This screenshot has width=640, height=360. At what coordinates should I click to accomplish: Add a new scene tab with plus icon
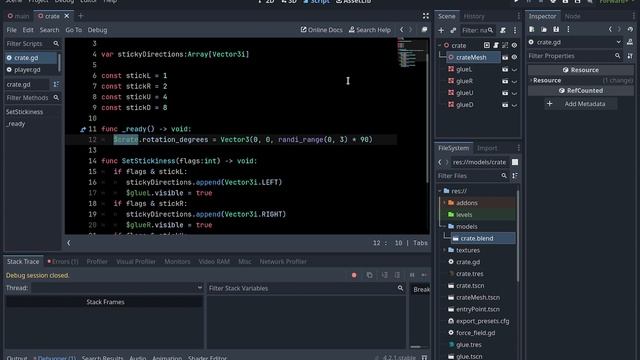tap(80, 16)
